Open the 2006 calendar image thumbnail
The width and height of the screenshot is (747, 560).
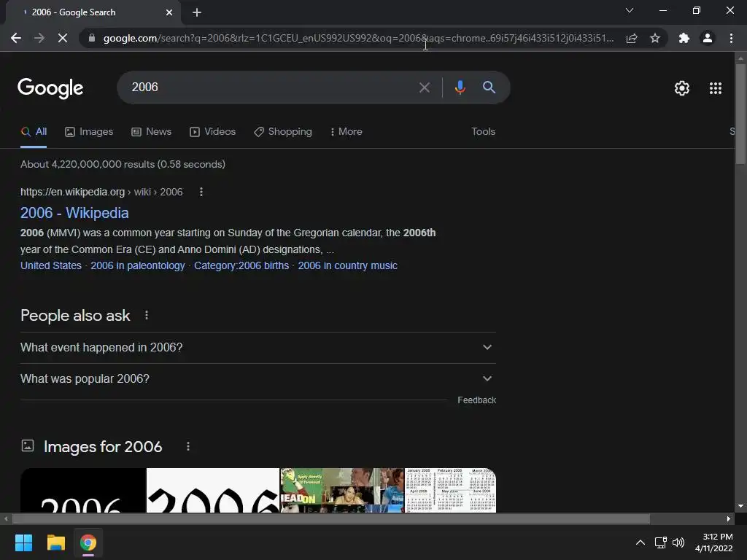[x=450, y=491]
